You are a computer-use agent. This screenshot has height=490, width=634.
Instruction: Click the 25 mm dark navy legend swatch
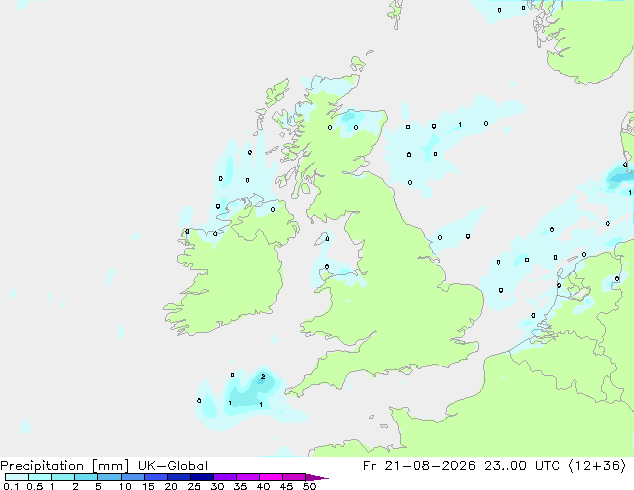pos(201,477)
